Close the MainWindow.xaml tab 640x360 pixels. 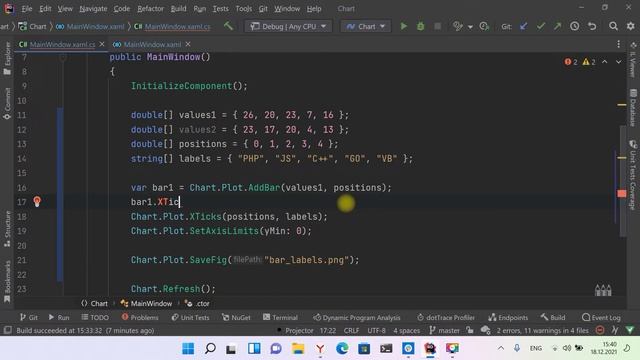tap(188, 44)
